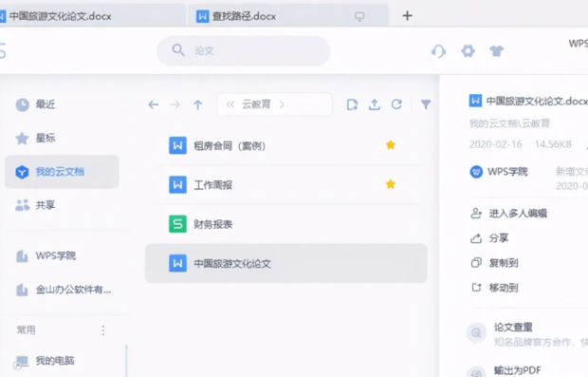This screenshot has width=588, height=377.
Task: Click the screen icon on 查找路径 tab
Action: pos(359,16)
